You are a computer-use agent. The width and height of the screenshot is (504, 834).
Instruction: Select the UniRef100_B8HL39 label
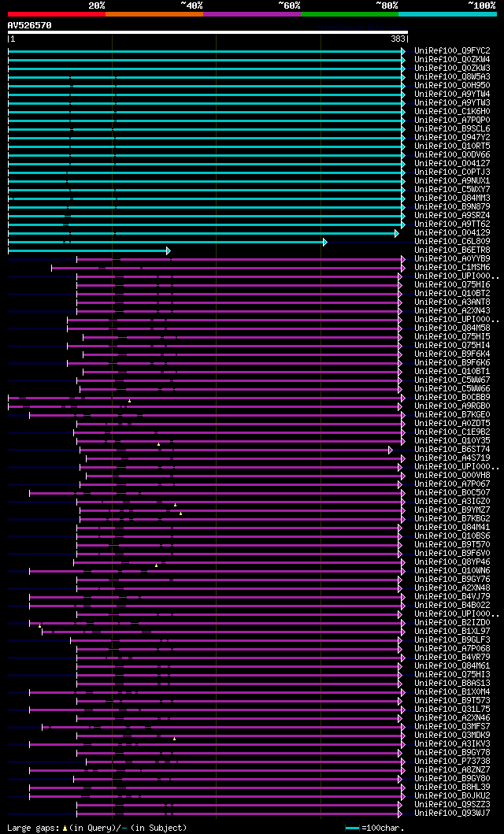pos(453,788)
